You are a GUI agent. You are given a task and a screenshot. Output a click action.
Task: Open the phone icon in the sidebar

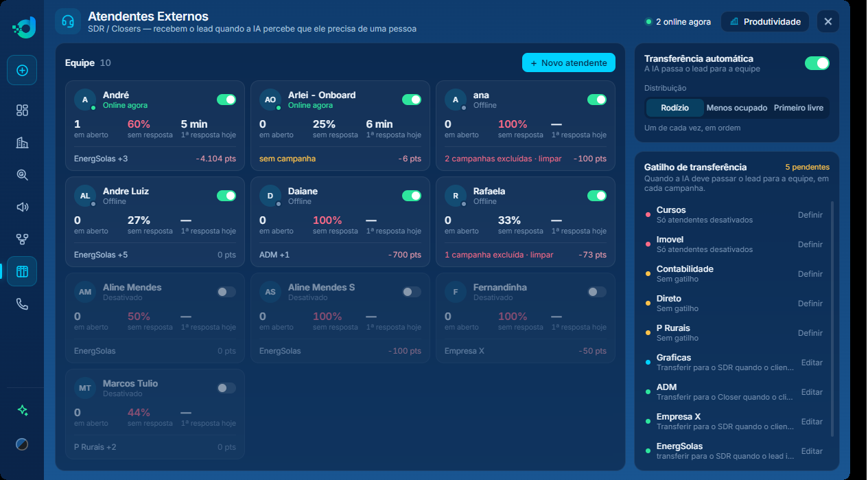tap(22, 304)
